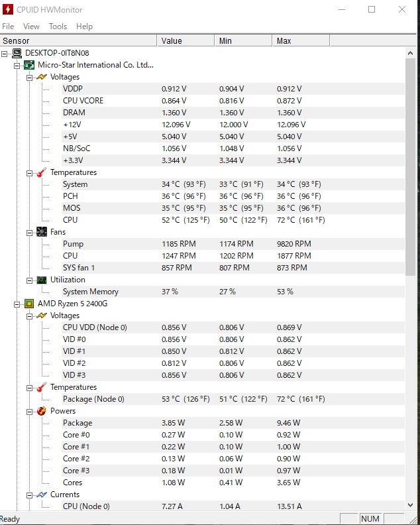Open the View menu
The height and width of the screenshot is (525, 420).
[31, 27]
